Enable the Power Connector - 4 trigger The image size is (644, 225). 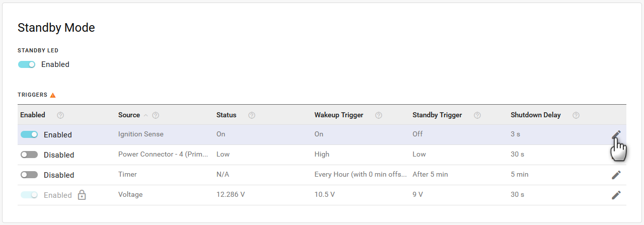click(29, 155)
